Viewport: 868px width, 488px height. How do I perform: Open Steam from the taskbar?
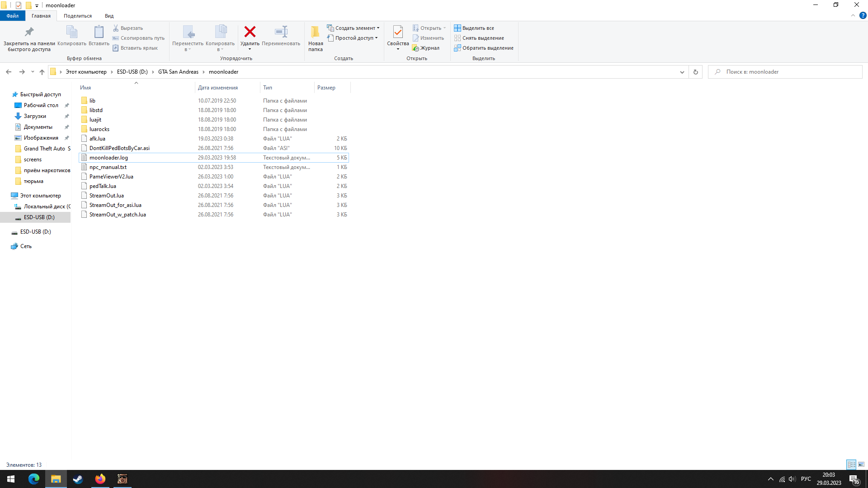(x=78, y=479)
